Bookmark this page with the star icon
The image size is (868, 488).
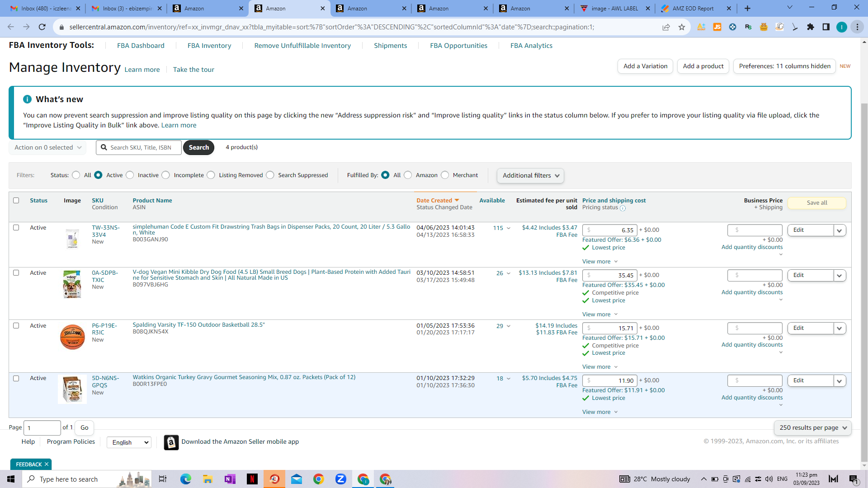[x=682, y=27]
